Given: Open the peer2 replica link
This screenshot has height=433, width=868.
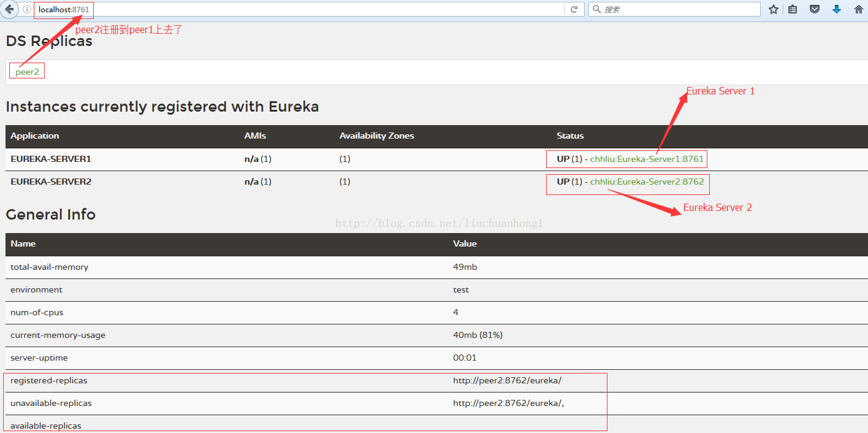Looking at the screenshot, I should click(27, 72).
